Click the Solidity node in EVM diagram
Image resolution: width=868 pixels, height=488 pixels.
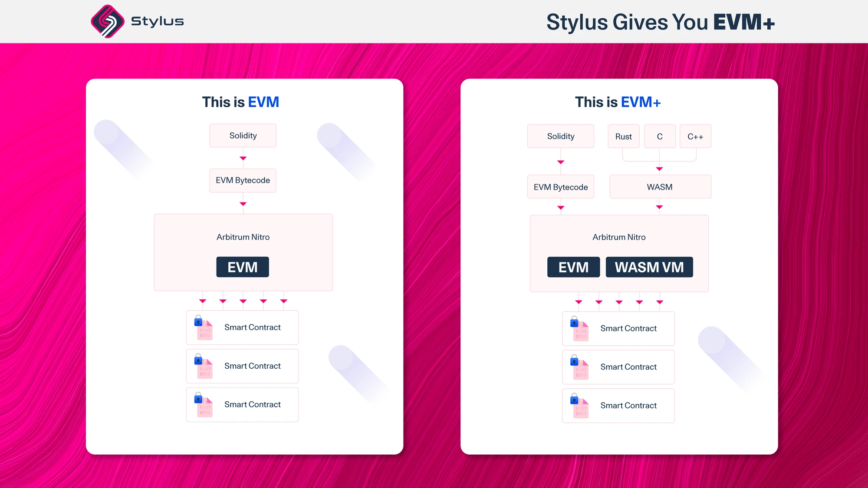click(x=242, y=134)
